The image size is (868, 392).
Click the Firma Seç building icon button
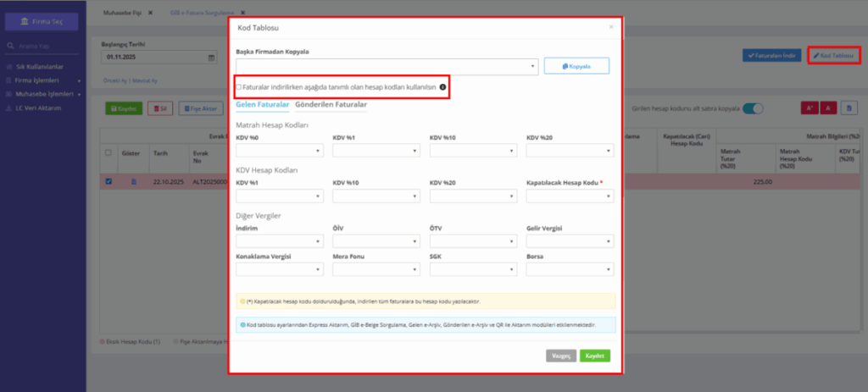click(x=42, y=21)
